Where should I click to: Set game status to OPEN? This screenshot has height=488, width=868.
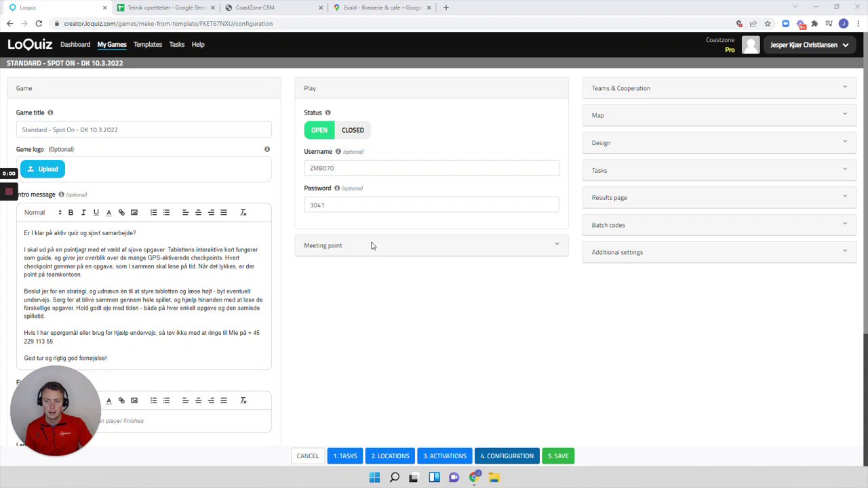click(x=319, y=130)
